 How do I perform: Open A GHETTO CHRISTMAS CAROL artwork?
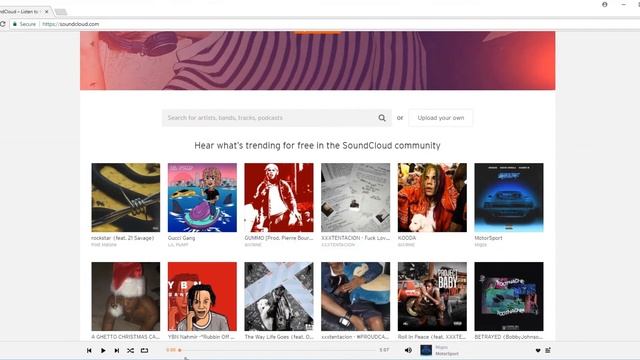126,296
